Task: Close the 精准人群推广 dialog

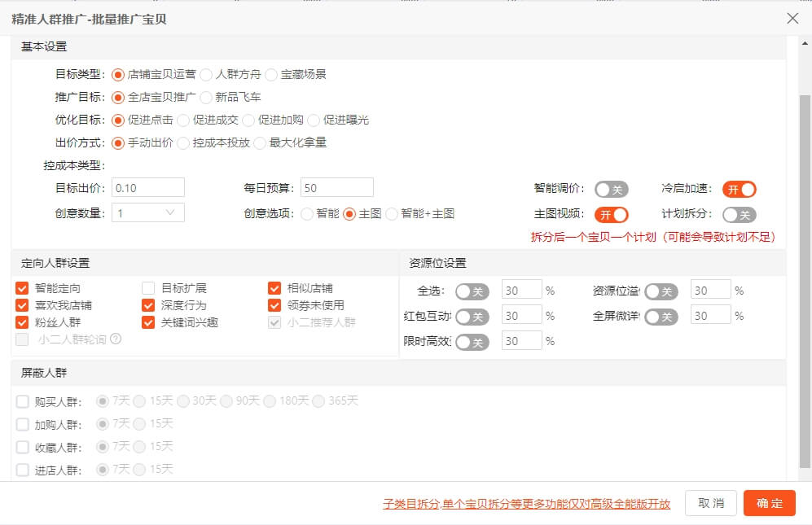Action: tap(792, 19)
